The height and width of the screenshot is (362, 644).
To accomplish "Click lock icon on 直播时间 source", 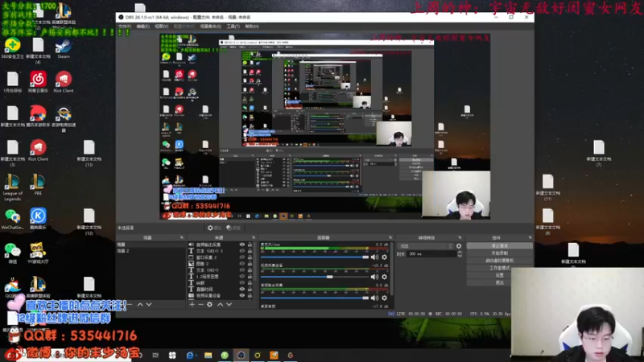I will coord(250,290).
